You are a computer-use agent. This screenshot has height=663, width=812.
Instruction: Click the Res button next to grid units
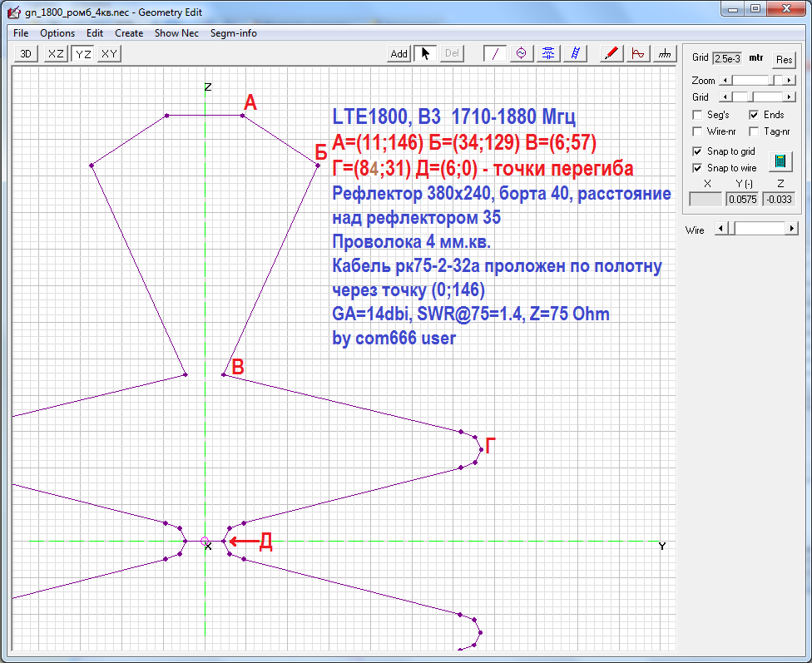pos(784,59)
